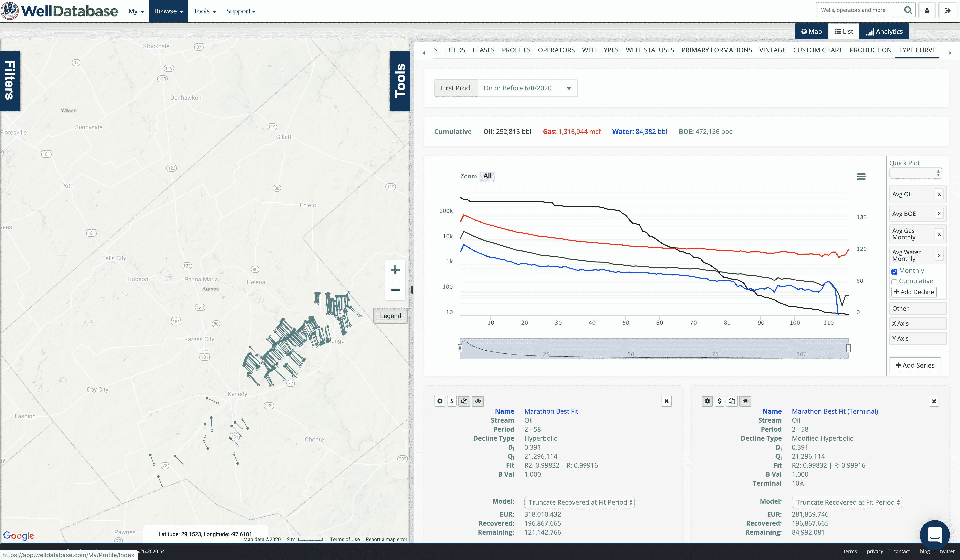Click the Add Decline button
The width and height of the screenshot is (960, 560).
coord(914,292)
